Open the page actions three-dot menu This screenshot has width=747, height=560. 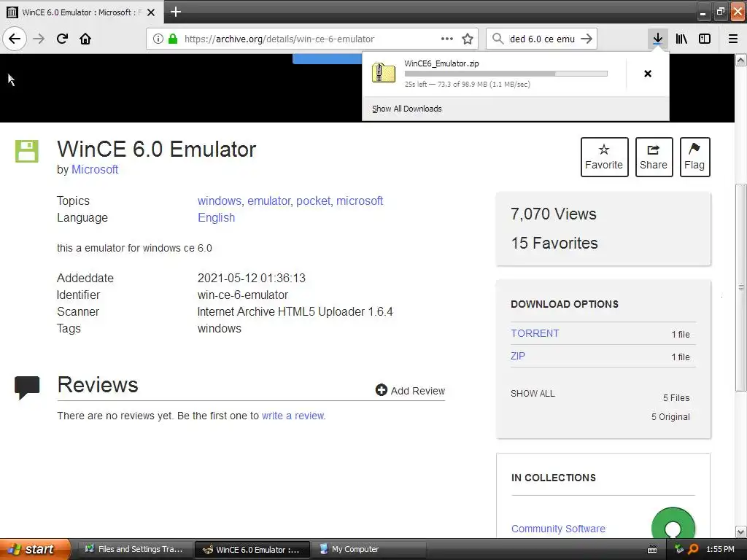click(447, 39)
